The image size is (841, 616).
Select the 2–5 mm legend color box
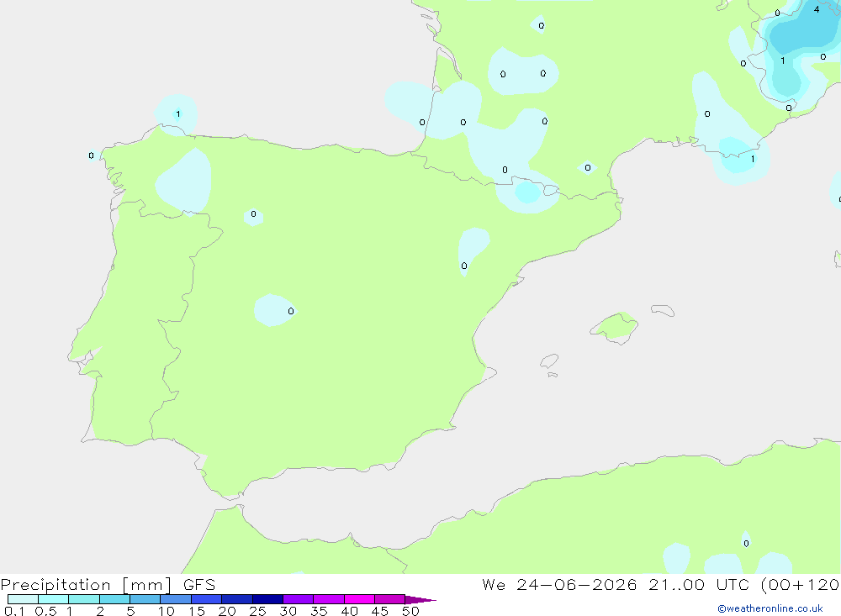point(114,599)
